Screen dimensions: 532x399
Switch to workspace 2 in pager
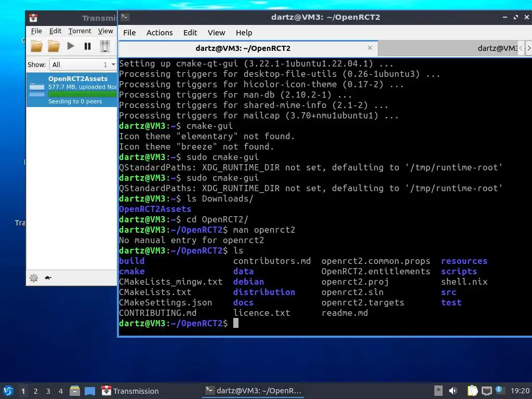pyautogui.click(x=36, y=391)
